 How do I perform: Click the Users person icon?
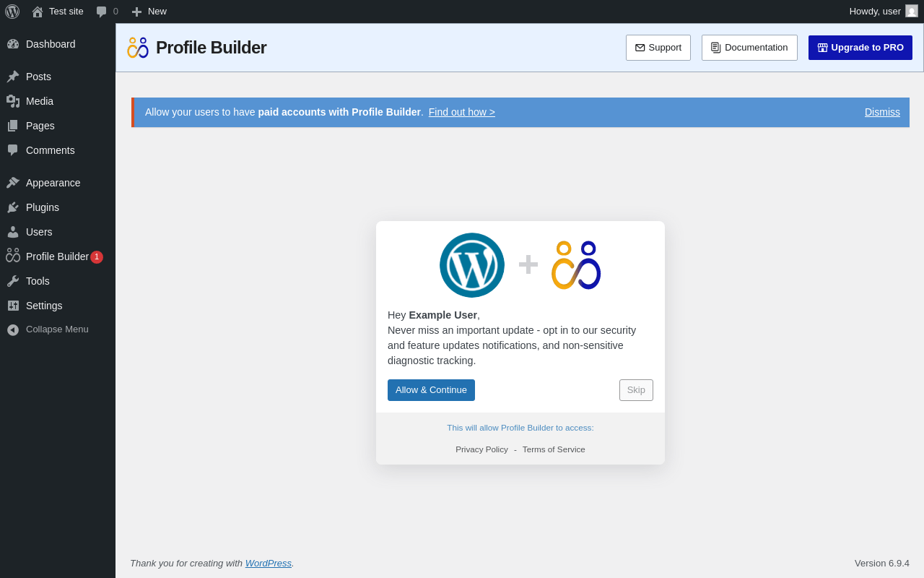pyautogui.click(x=13, y=232)
